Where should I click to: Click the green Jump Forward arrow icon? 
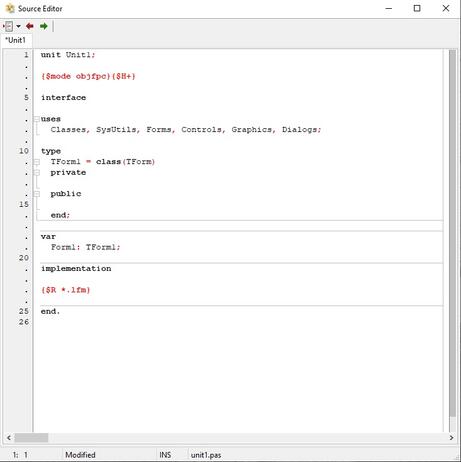(x=44, y=26)
